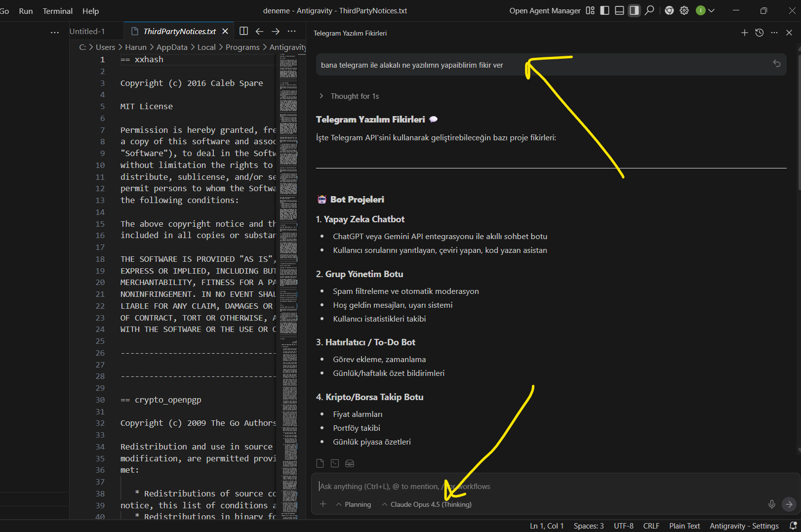This screenshot has height=532, width=801.
Task: Click the Users breadcrumb
Action: 105,47
